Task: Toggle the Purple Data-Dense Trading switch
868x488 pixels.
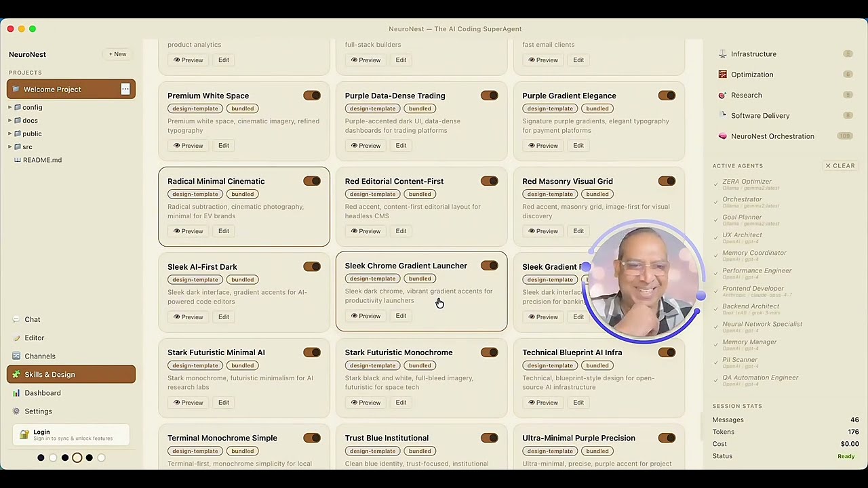Action: click(x=490, y=96)
